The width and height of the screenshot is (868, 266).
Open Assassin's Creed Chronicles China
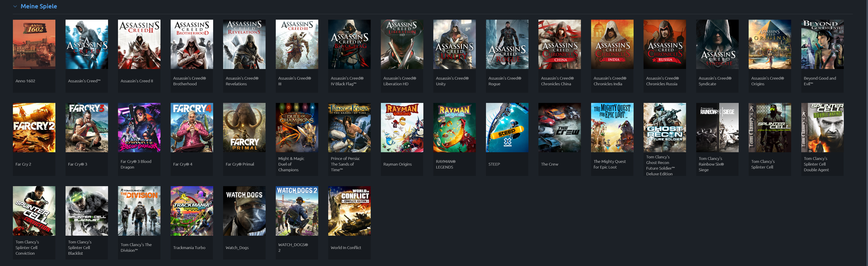click(x=559, y=44)
